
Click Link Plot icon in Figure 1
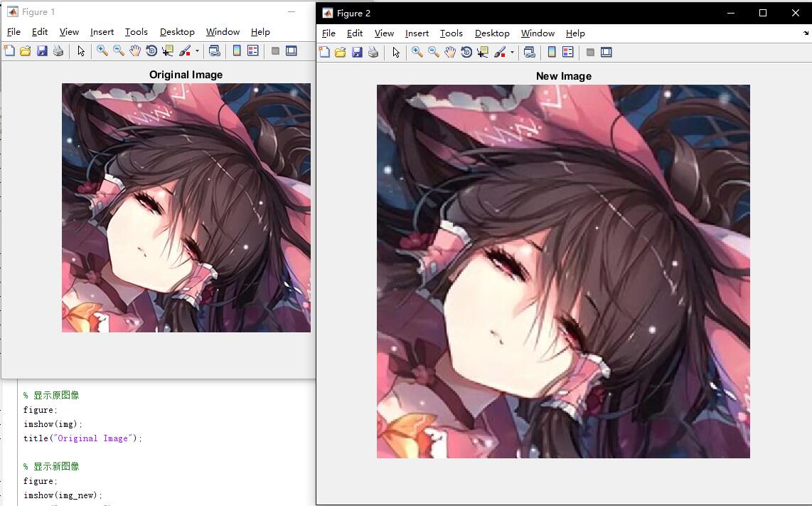(215, 51)
